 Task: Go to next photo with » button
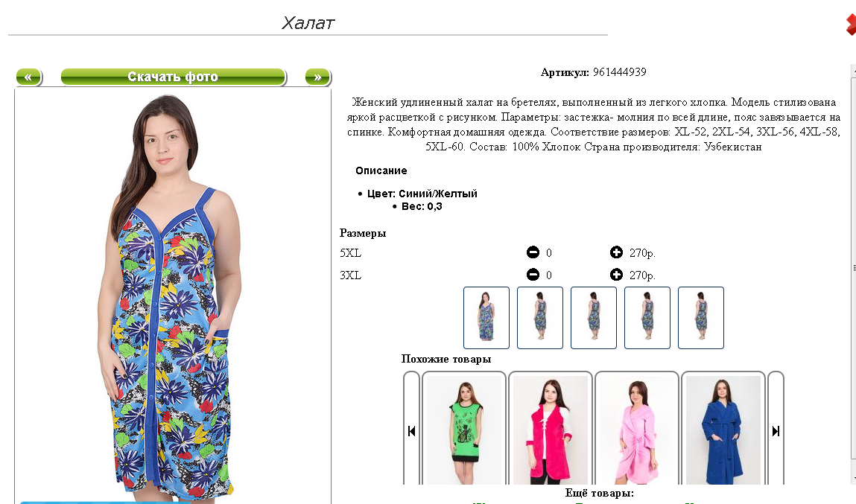point(317,77)
